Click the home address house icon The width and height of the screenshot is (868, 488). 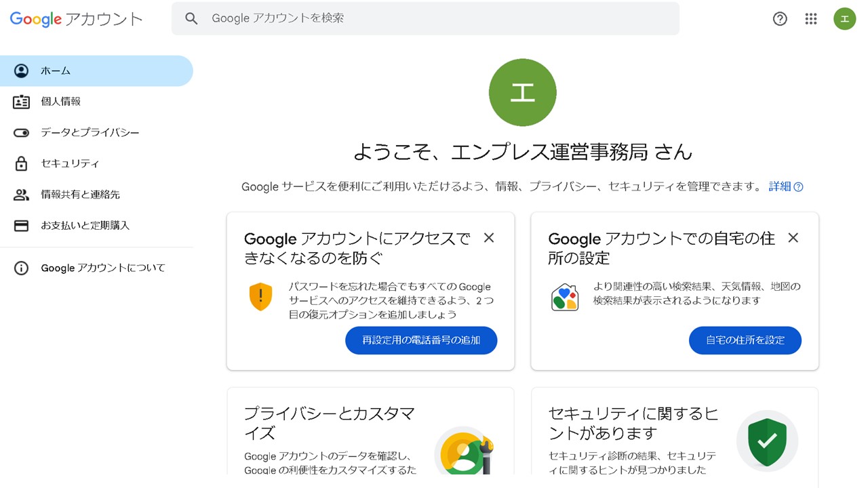(x=565, y=297)
